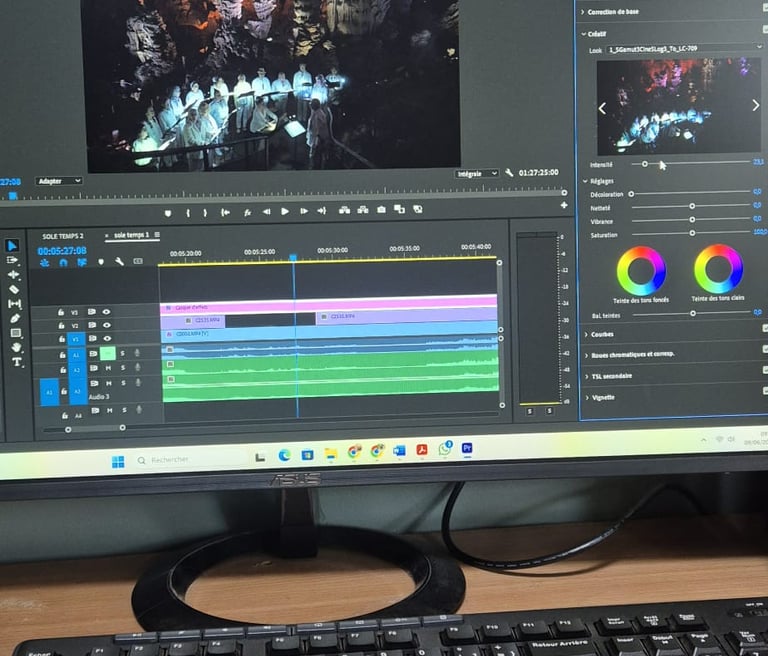The width and height of the screenshot is (768, 656).
Task: Mark In point in Program monitor
Action: (188, 213)
